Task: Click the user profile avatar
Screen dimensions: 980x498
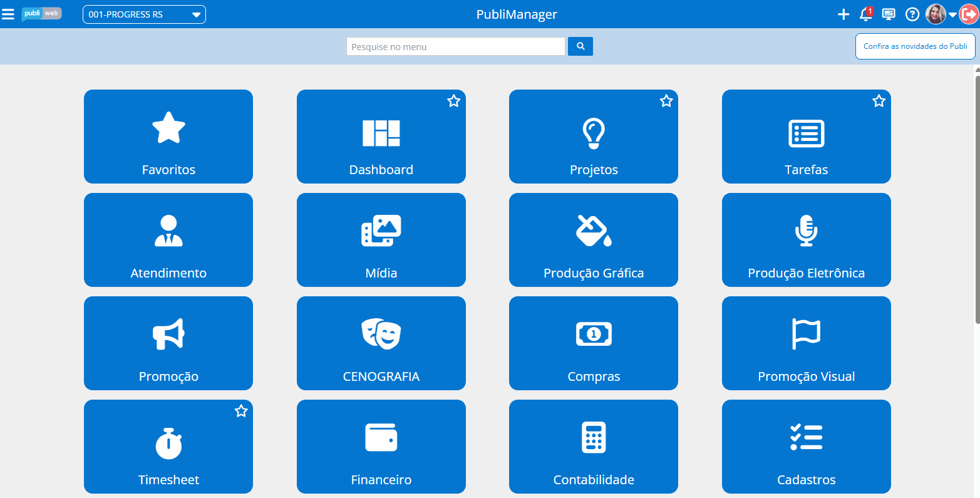Action: [x=936, y=14]
